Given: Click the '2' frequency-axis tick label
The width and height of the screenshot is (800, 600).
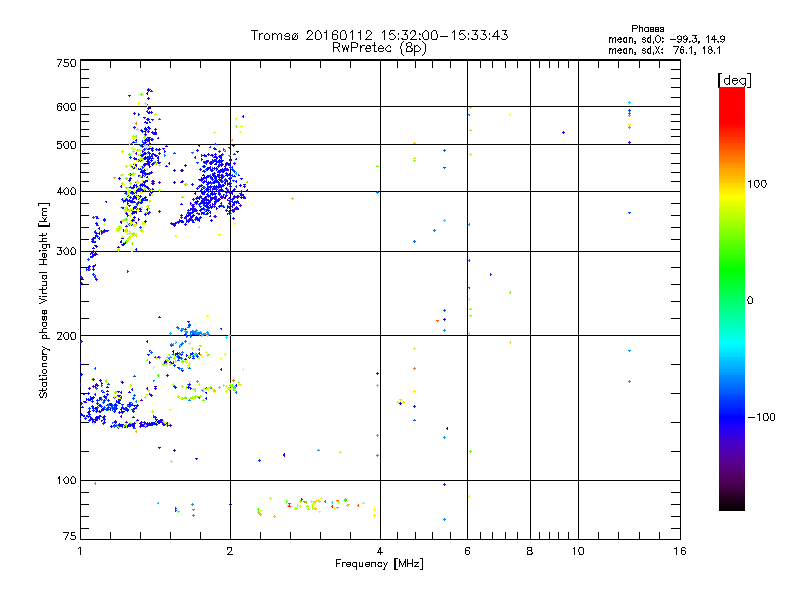Looking at the screenshot, I should (230, 551).
